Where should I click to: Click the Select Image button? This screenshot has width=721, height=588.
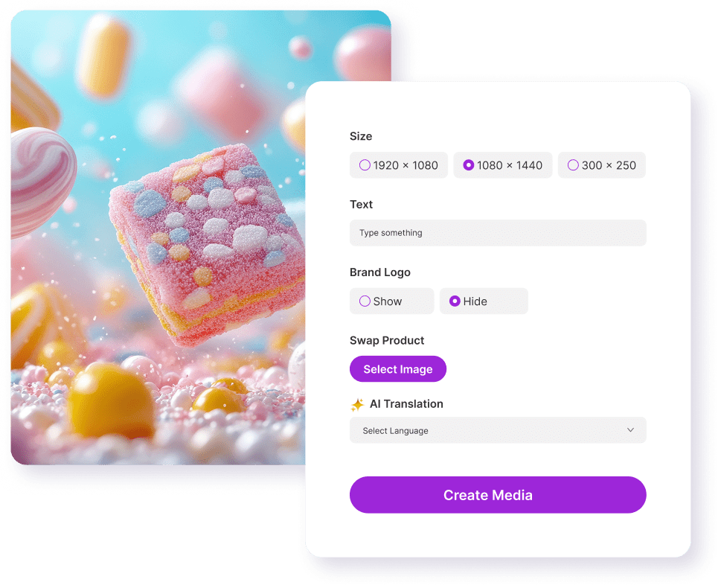click(x=398, y=369)
